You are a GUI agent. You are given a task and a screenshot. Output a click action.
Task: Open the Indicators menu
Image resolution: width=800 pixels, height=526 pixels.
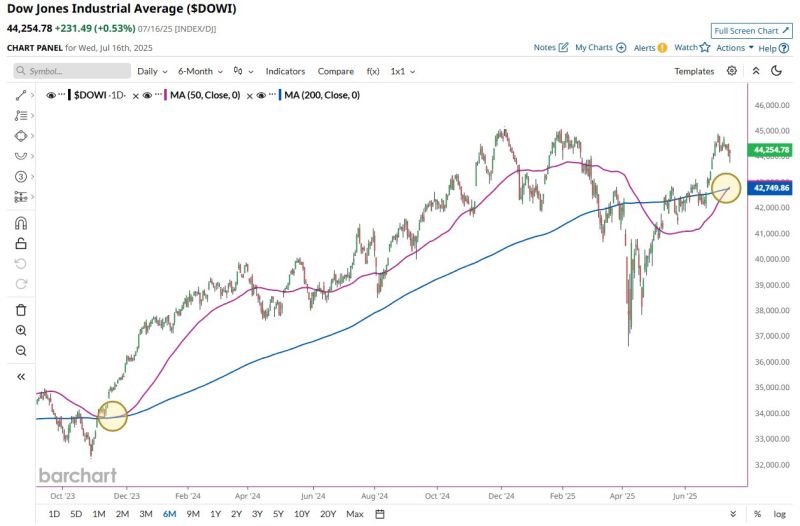click(x=285, y=71)
